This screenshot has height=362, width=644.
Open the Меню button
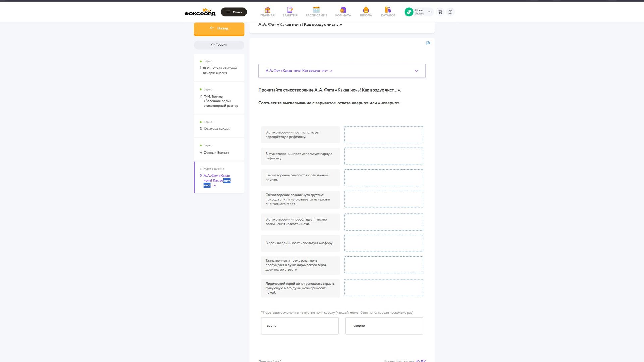[234, 12]
